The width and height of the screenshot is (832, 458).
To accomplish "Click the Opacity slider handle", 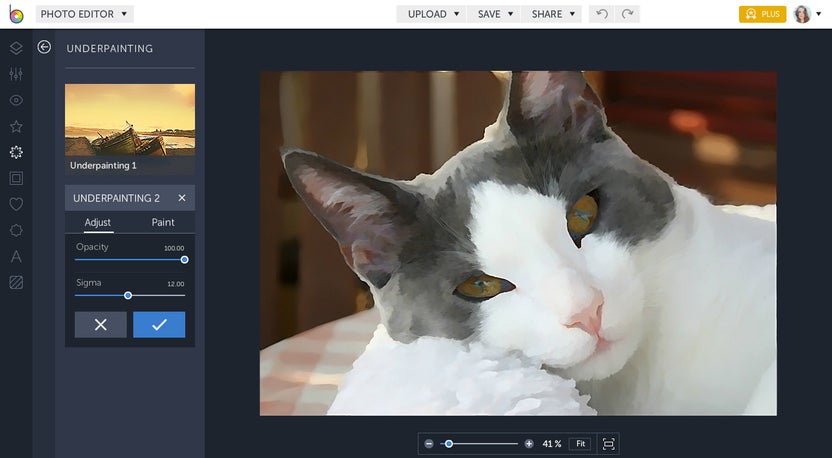I will pyautogui.click(x=184, y=260).
